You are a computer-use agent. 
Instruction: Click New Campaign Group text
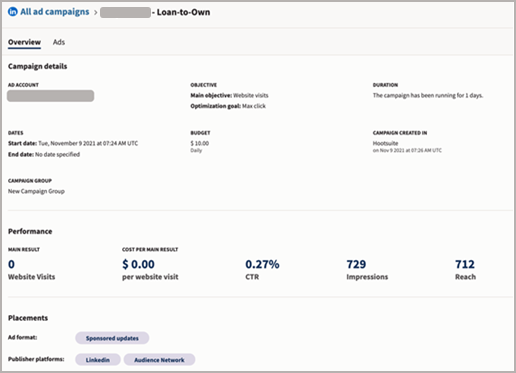point(36,191)
